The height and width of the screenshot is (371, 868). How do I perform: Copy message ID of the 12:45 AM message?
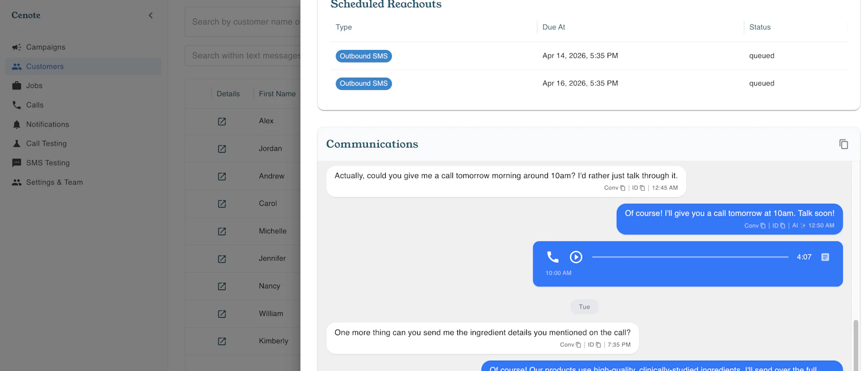tap(642, 188)
